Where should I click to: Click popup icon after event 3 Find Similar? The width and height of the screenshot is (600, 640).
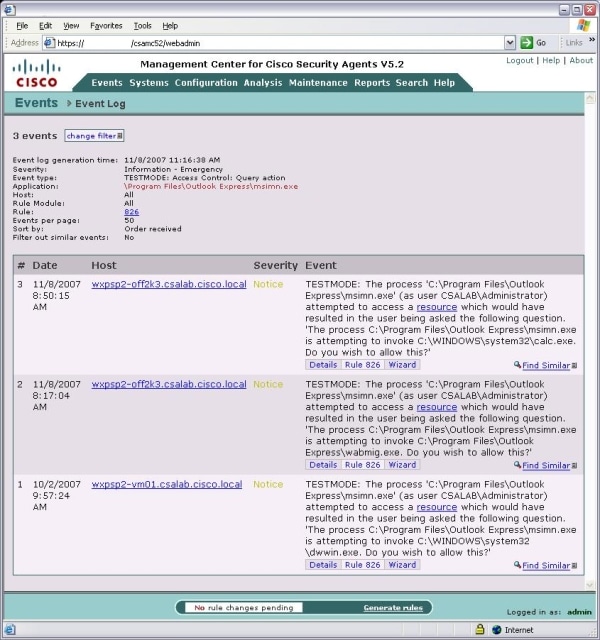574,366
